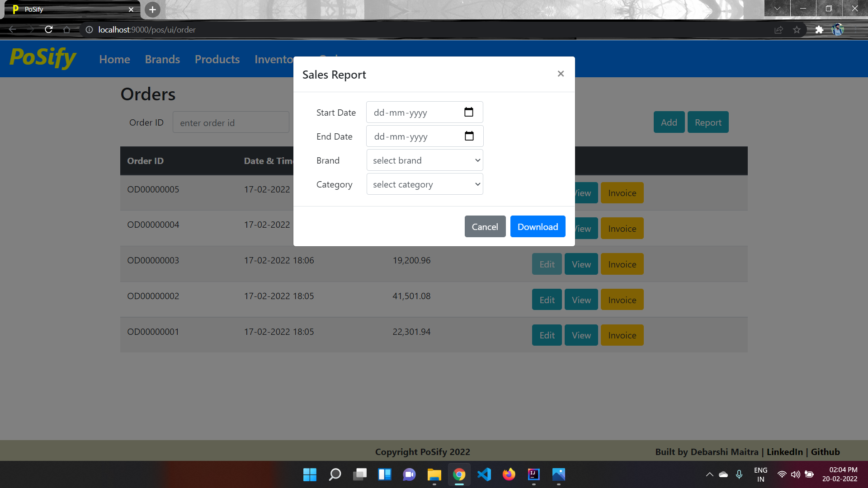Go to the Products menu item
This screenshot has width=868, height=488.
point(217,59)
